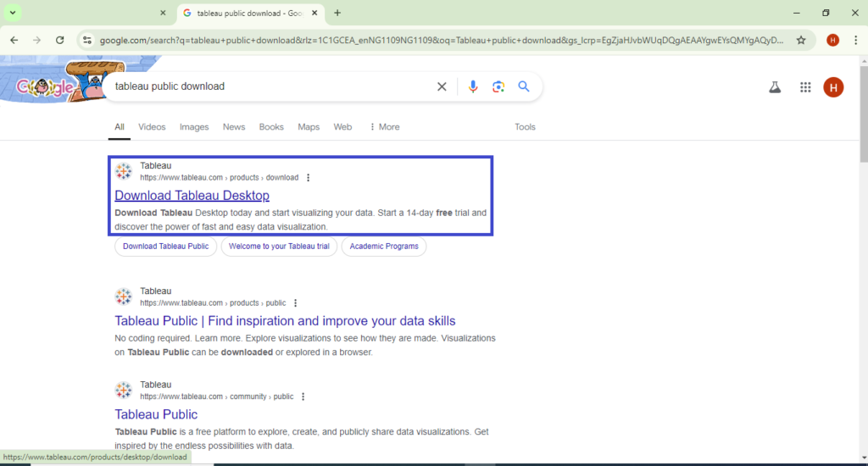This screenshot has width=868, height=466.
Task: Open tab search dropdown arrow
Action: [x=12, y=13]
